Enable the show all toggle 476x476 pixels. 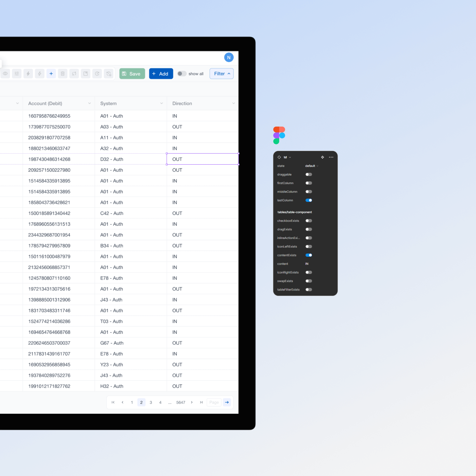(182, 74)
